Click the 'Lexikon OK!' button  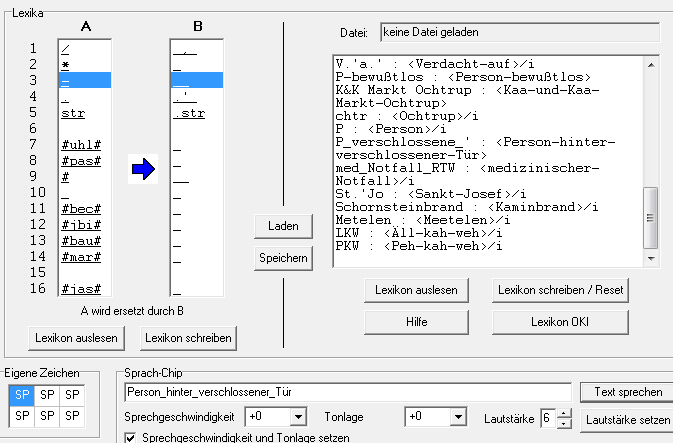[559, 322]
